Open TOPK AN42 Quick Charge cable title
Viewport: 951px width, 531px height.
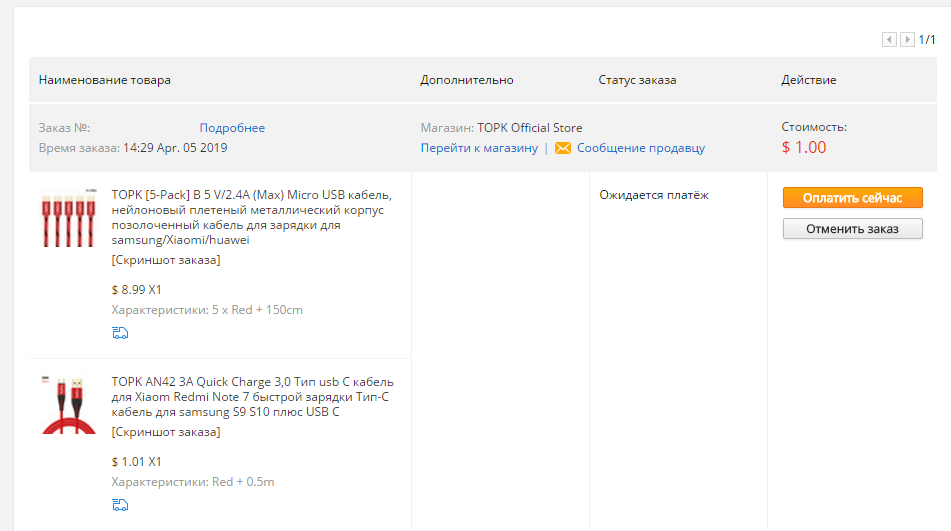[252, 396]
